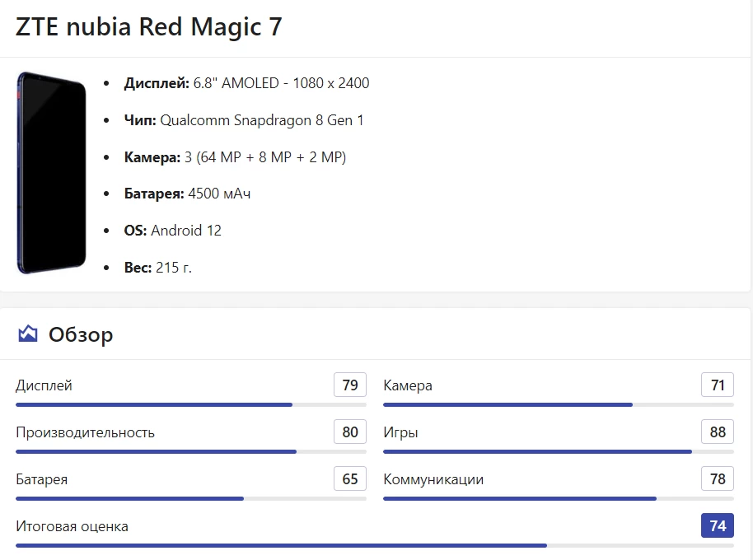Image resolution: width=753 pixels, height=560 pixels.
Task: Click the Коммуникации score badge 78
Action: 718,479
